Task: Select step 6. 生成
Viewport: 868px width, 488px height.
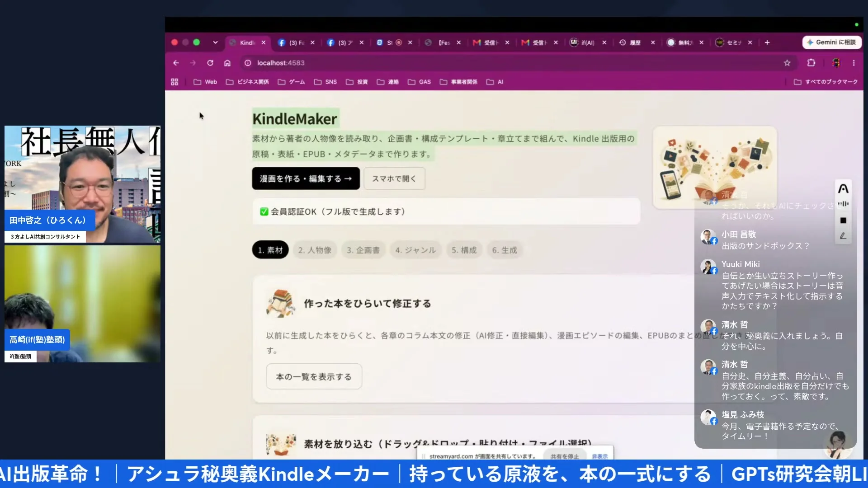Action: point(505,250)
